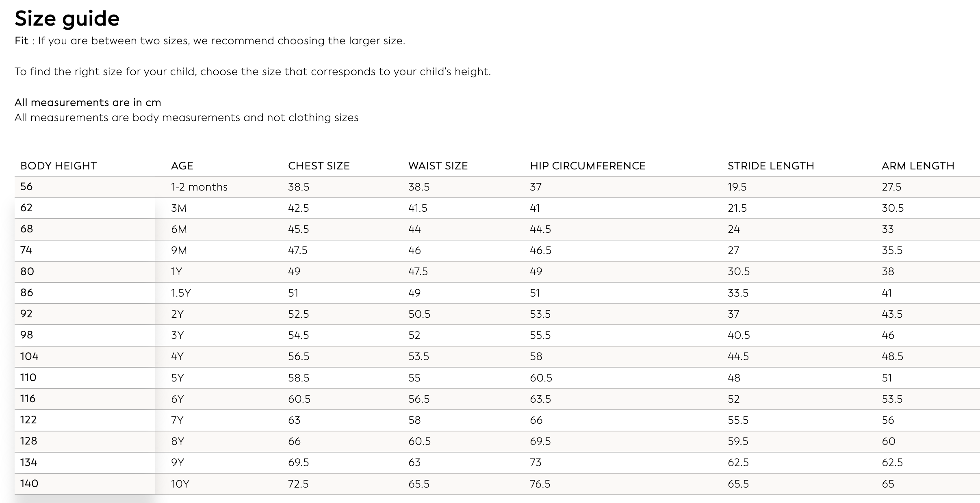Select the HIP CIRCUMFERENCE column header
The height and width of the screenshot is (503, 980).
tap(588, 166)
